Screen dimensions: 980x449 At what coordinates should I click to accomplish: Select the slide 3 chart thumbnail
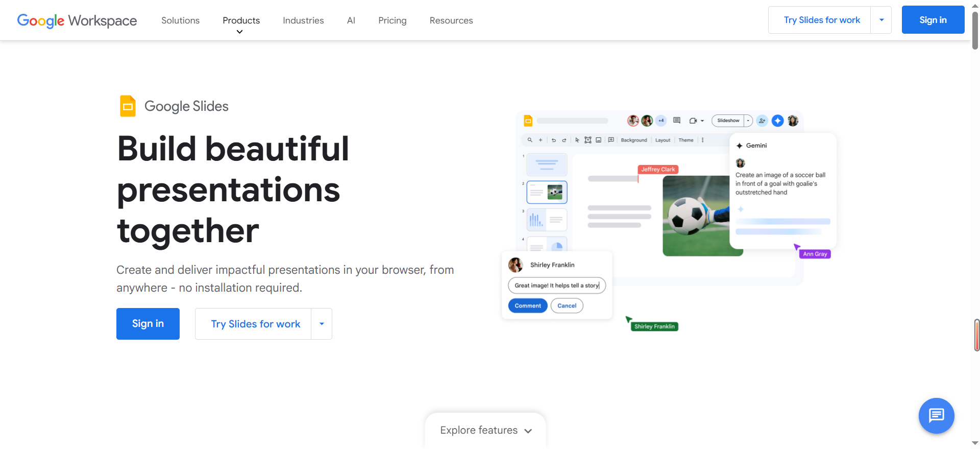click(547, 220)
